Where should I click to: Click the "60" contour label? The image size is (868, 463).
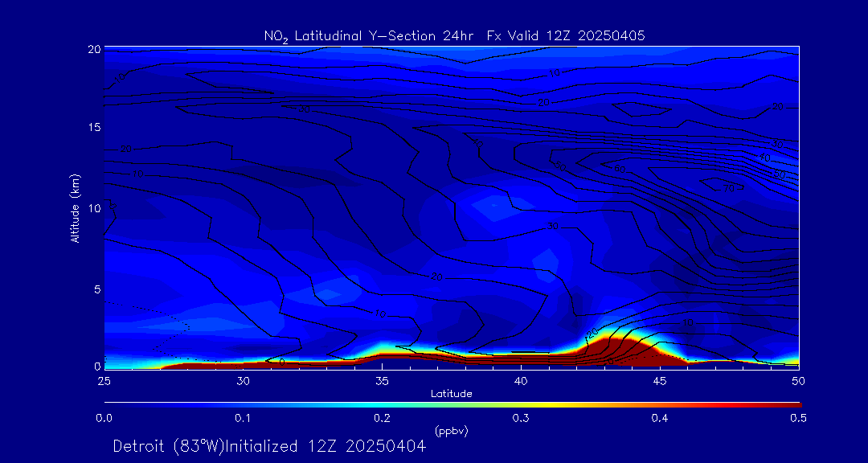(x=620, y=169)
